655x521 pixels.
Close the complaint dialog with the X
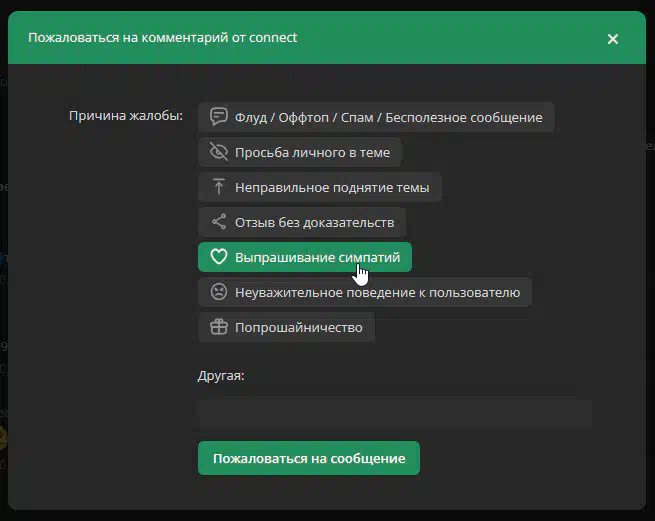(613, 39)
